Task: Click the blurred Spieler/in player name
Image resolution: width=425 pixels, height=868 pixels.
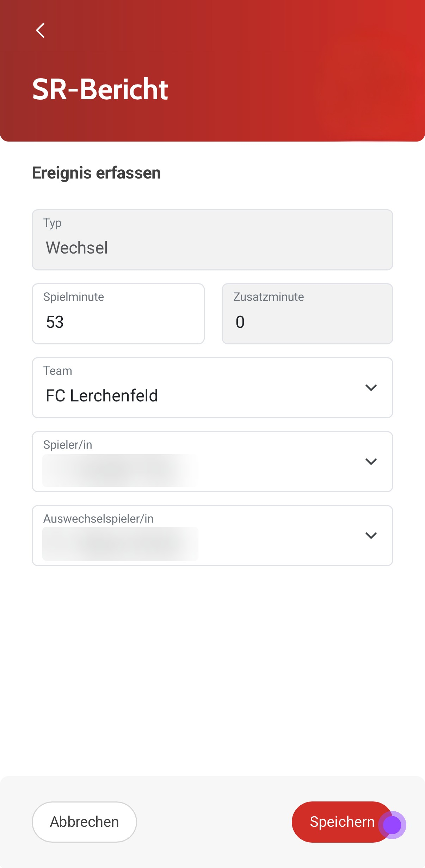Action: (120, 471)
